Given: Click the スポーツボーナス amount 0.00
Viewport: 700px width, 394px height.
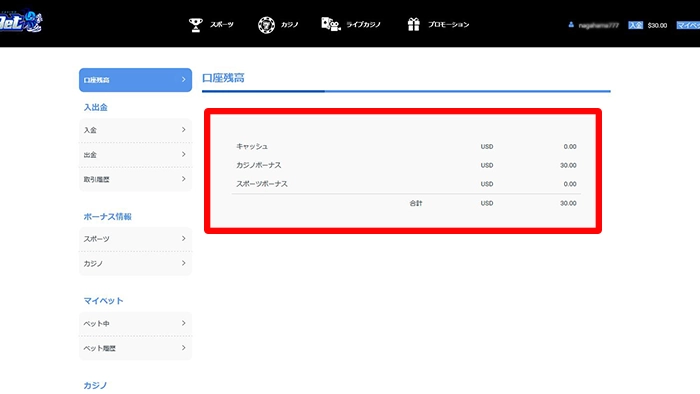Looking at the screenshot, I should click(570, 184).
